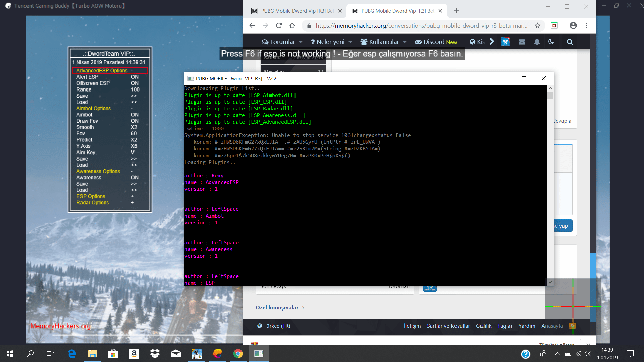Open the forum user avatar icon
This screenshot has height=362, width=644.
505,42
